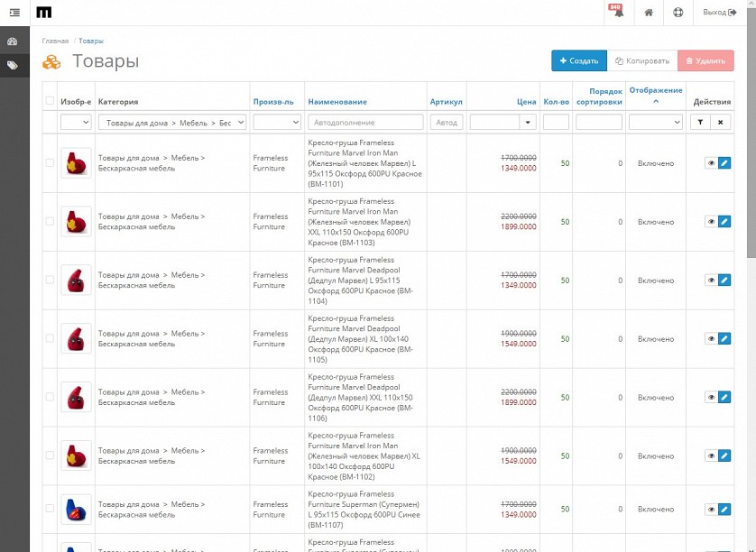Viewport: 756px width, 552px height.
Task: Sort by Цена column header
Action: [x=527, y=102]
